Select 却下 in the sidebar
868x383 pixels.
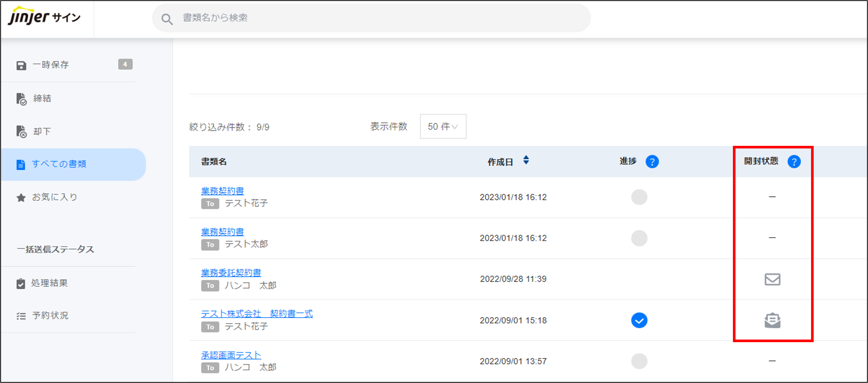point(42,131)
